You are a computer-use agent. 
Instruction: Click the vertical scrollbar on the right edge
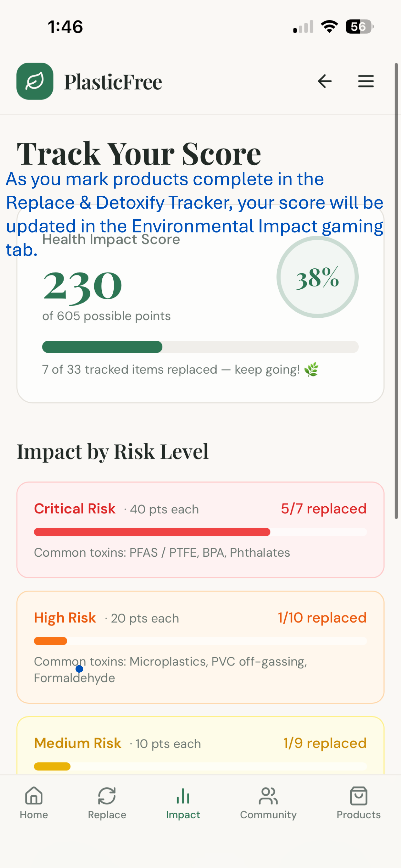[396, 290]
